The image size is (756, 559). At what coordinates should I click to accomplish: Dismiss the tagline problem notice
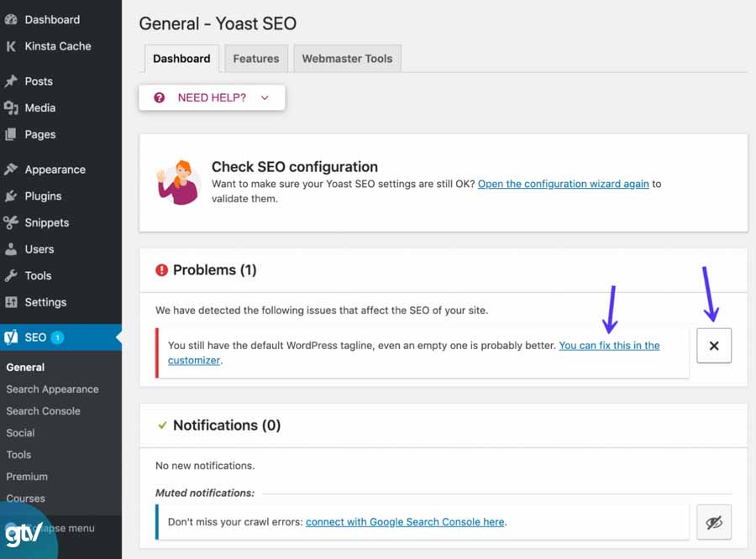714,345
